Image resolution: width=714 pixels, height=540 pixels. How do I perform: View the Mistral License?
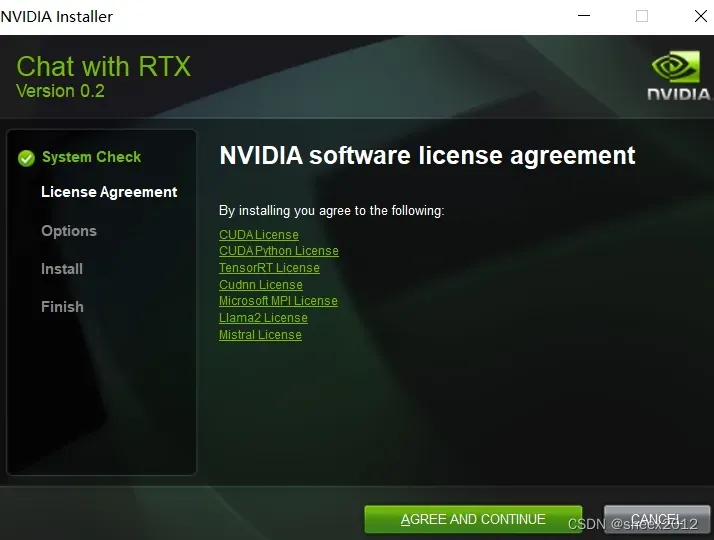[x=260, y=335]
